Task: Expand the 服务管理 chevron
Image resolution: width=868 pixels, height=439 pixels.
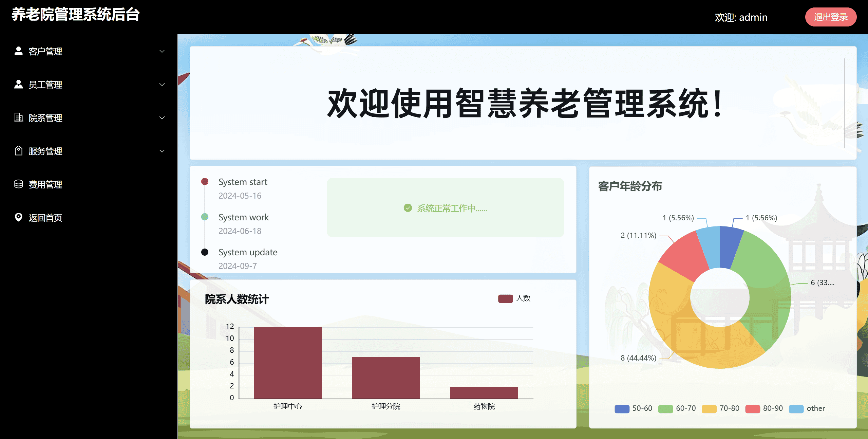Action: [x=162, y=151]
